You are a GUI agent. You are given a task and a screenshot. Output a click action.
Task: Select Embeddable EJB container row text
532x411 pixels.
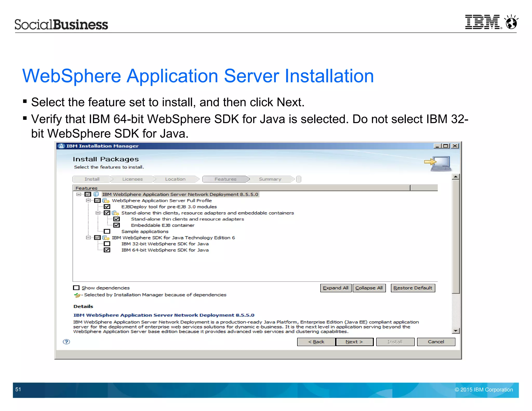pyautogui.click(x=163, y=225)
